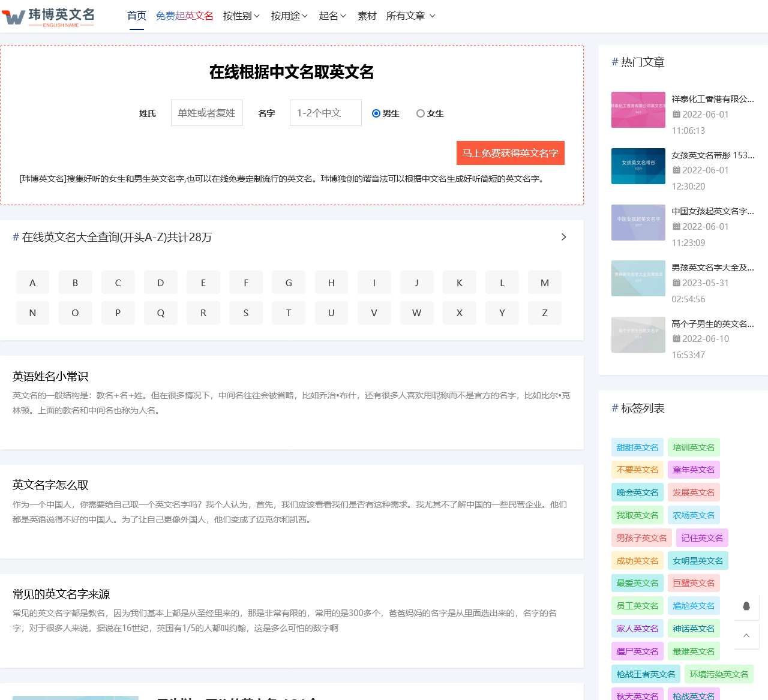Viewport: 768px width, 700px height.
Task: Open the 素材 menu item
Action: click(x=367, y=16)
